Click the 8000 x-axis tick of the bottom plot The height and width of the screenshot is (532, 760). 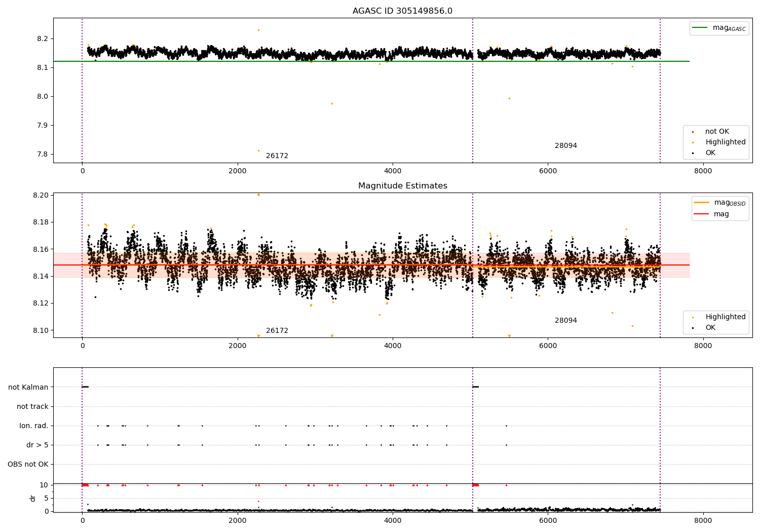[703, 520]
